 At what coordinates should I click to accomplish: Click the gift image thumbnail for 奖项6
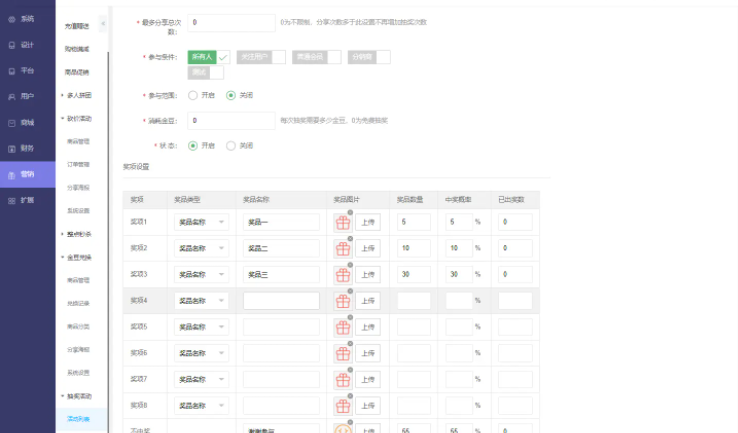tap(343, 353)
